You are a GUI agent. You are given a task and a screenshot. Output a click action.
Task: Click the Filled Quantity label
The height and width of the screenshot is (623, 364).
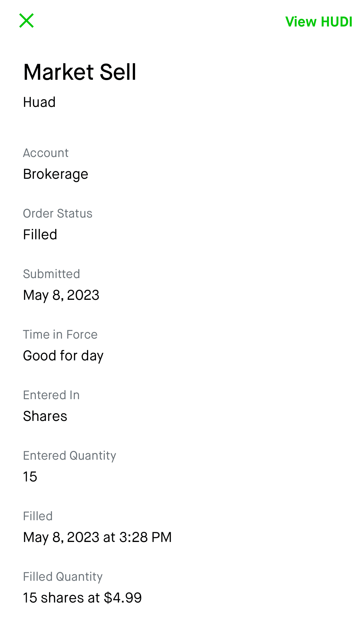coord(63,577)
